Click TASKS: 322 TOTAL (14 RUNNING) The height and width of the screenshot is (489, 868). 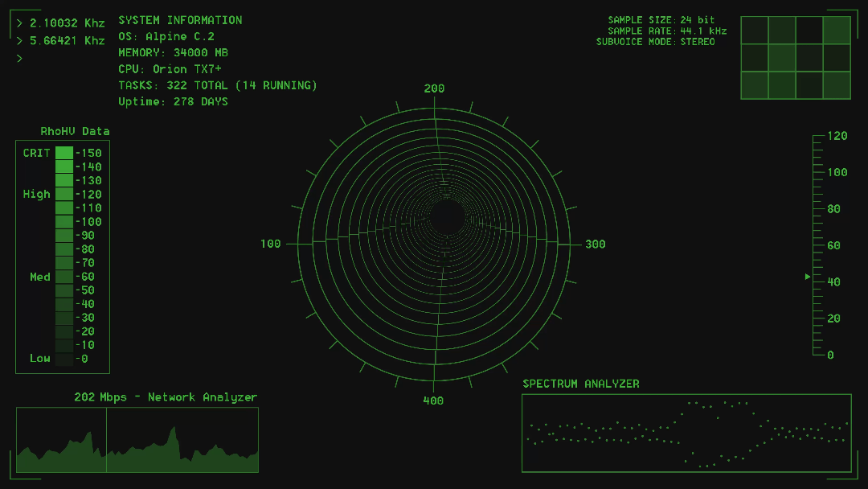click(218, 85)
